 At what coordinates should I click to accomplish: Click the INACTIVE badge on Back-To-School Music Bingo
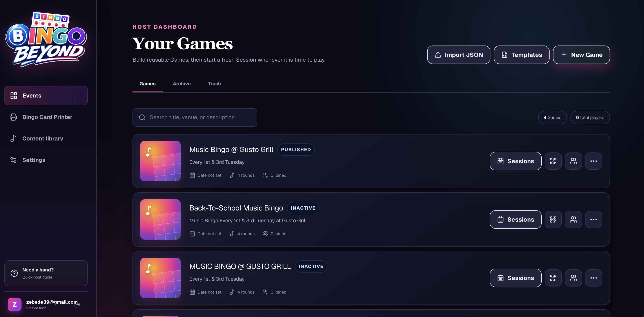pos(303,208)
